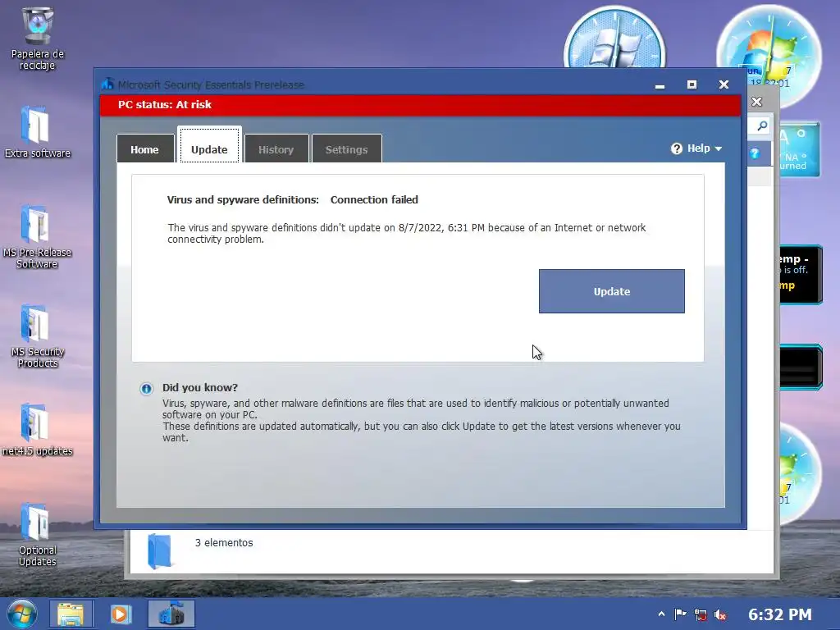This screenshot has height=630, width=840.
Task: Select the Update tab
Action: [209, 144]
